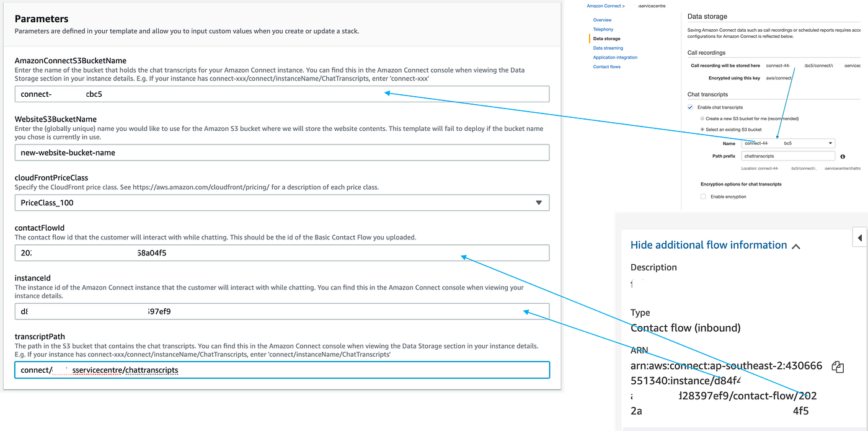Viewport: 868px width, 431px height.
Task: Open Data streaming in the sidebar
Action: coord(608,48)
